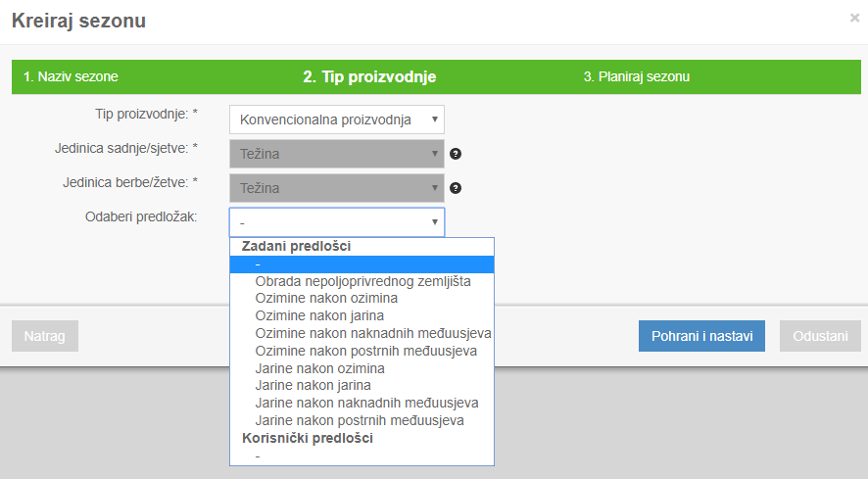Collapse the Odaberi predložak dropdown
The height and width of the screenshot is (479, 868).
[x=337, y=222]
